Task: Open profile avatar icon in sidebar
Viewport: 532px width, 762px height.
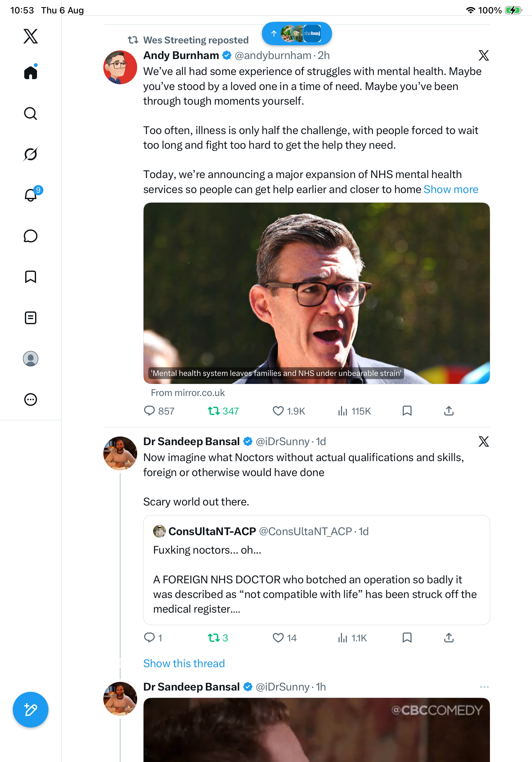Action: [x=31, y=358]
